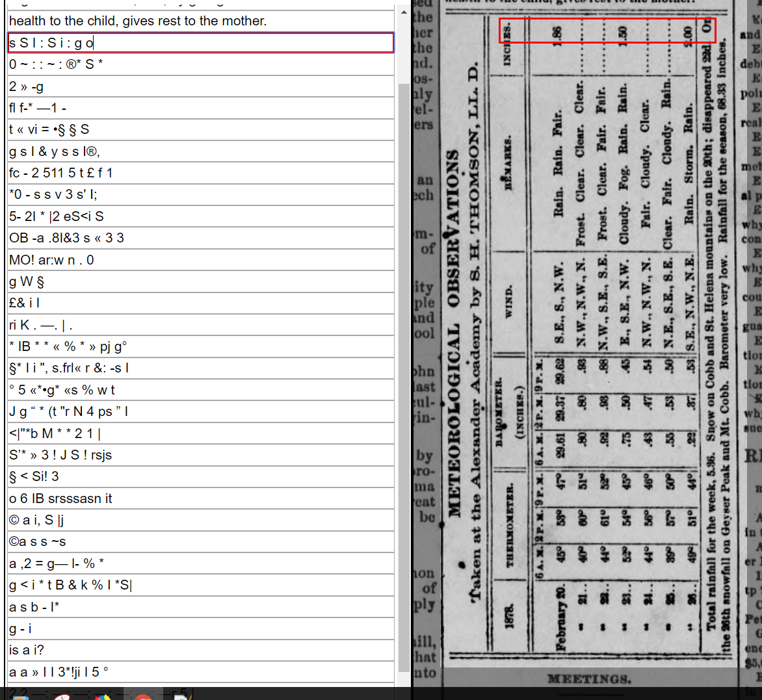Select the line '2 » -g'
The image size is (762, 700).
[x=201, y=86]
